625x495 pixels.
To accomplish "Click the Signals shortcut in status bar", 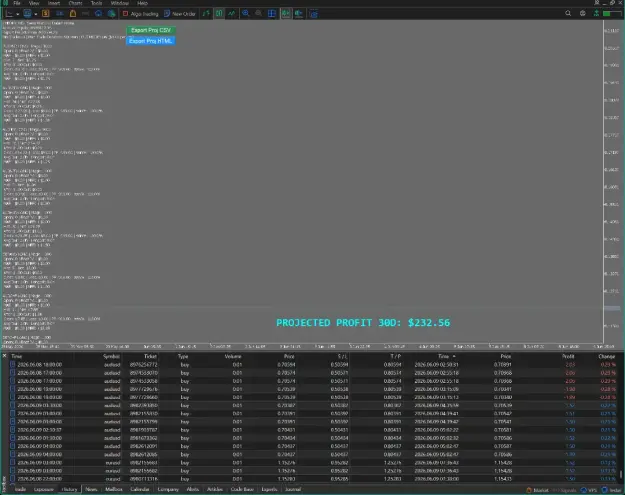I will pos(564,490).
